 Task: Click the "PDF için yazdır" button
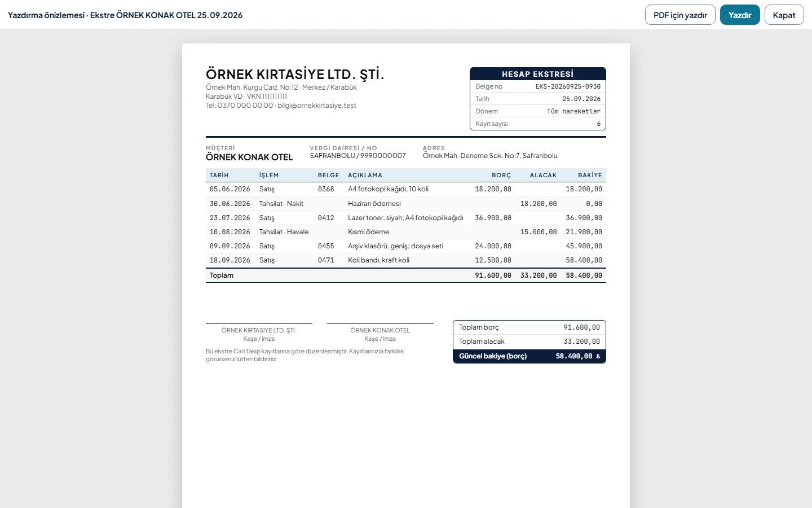(680, 15)
